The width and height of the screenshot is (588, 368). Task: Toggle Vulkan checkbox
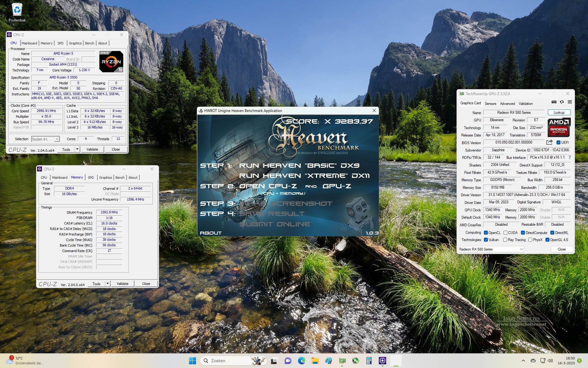486,240
